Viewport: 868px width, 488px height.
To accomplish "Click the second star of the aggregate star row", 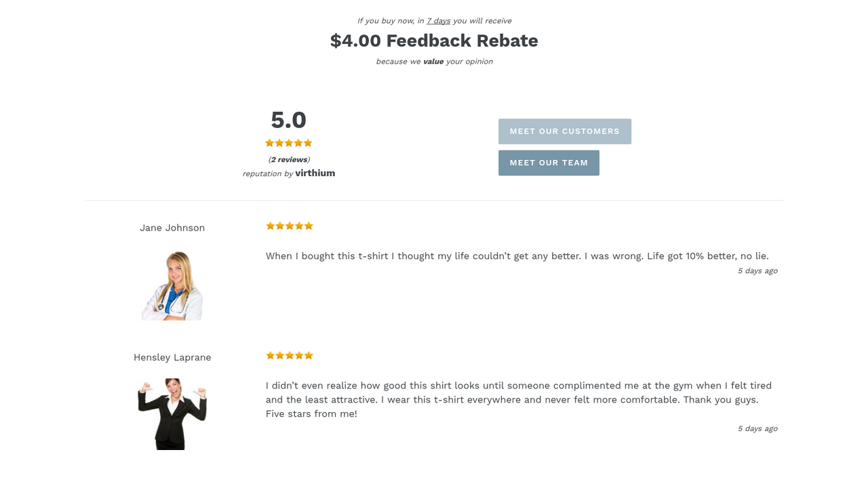I will (x=279, y=142).
